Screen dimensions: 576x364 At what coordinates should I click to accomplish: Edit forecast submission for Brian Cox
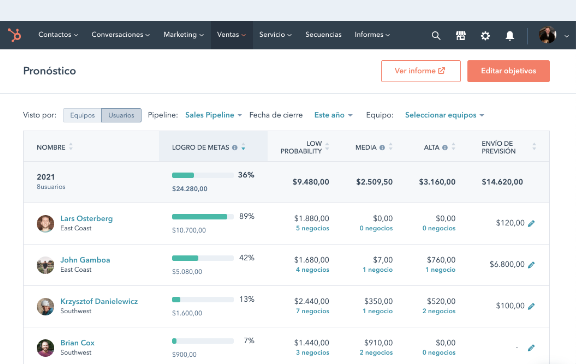(x=531, y=348)
